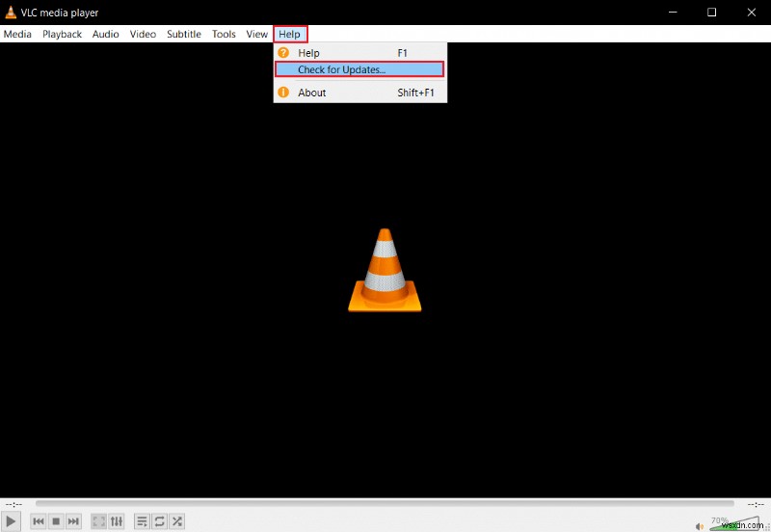
Task: Click the playback seek bar
Action: pyautogui.click(x=385, y=503)
